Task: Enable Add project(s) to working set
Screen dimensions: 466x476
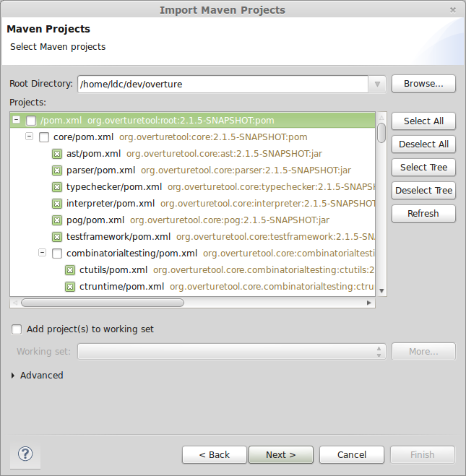Action: coord(17,329)
